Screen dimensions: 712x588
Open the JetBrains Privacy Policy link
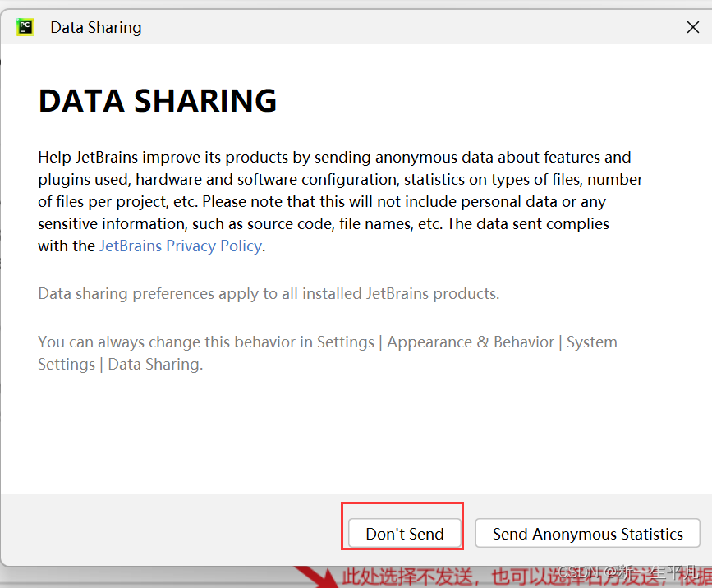[181, 246]
